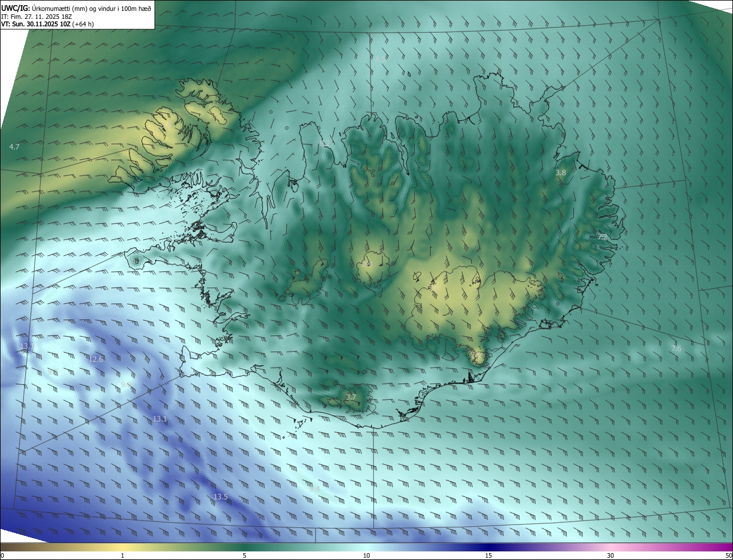The image size is (733, 560).
Task: Click the 7.2 value on the east coast
Action: pos(602,236)
